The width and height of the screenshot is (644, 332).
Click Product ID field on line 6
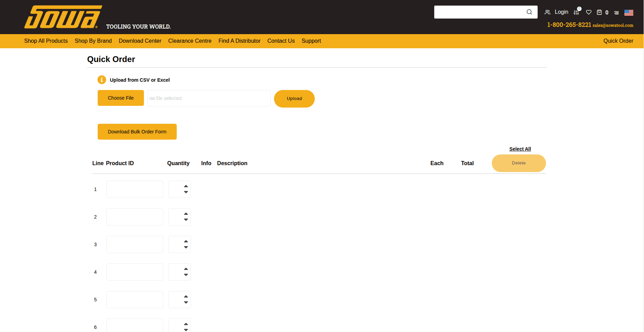coord(135,325)
